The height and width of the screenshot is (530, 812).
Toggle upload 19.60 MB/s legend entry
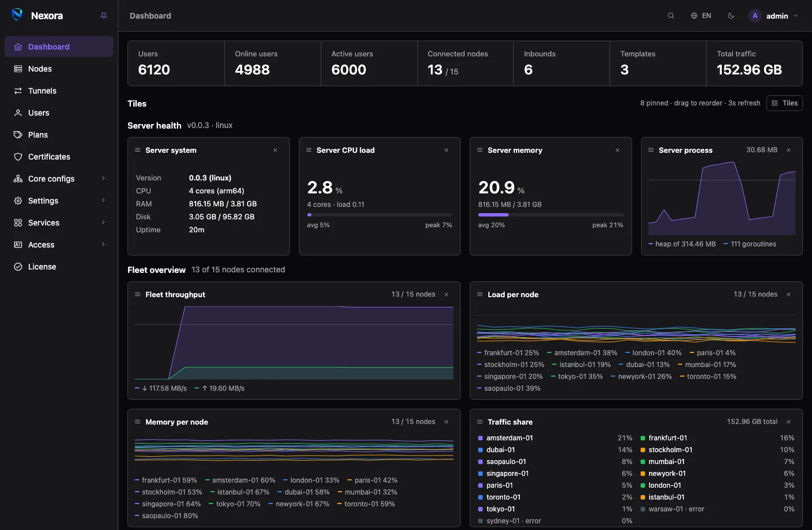pyautogui.click(x=219, y=388)
